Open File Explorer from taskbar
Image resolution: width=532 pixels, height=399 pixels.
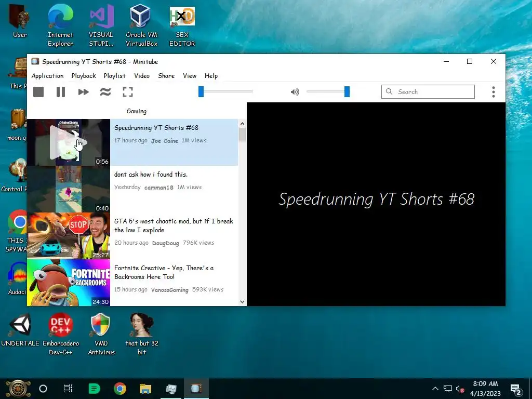point(145,389)
